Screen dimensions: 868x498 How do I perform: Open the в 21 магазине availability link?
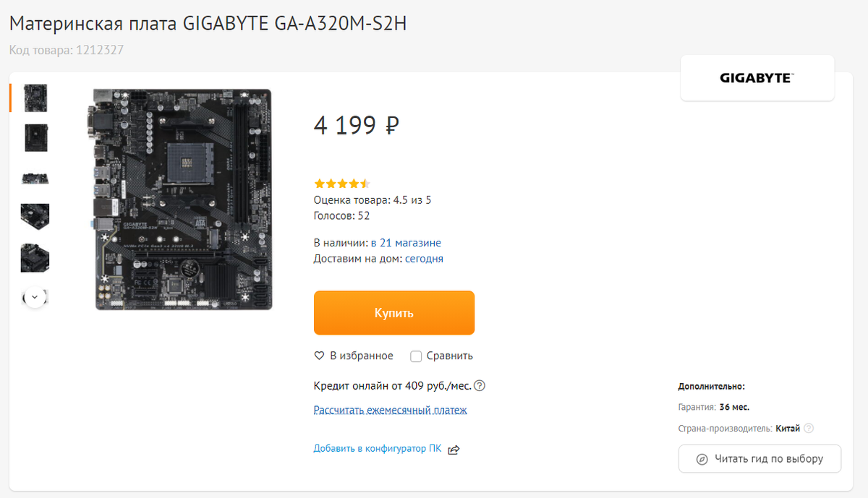(x=406, y=243)
